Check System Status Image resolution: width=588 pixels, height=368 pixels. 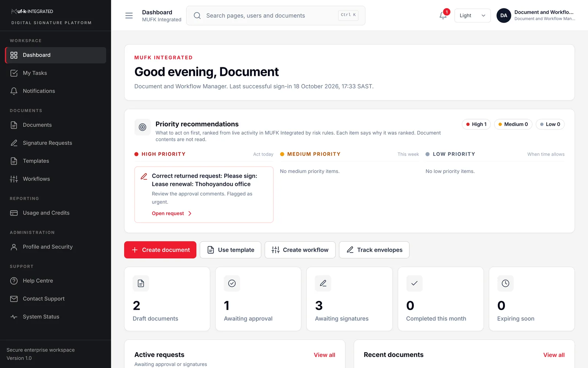pyautogui.click(x=55, y=317)
